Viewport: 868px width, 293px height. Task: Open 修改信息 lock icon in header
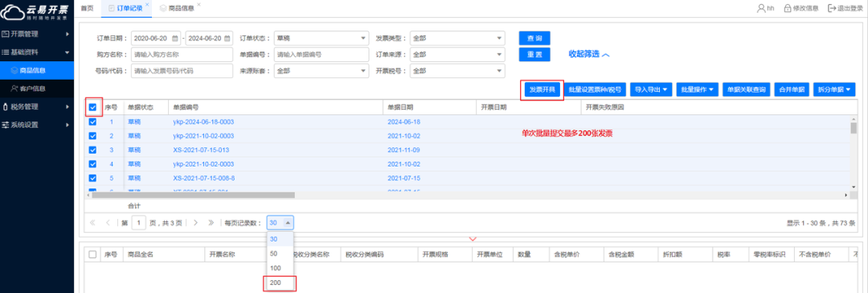tap(787, 8)
